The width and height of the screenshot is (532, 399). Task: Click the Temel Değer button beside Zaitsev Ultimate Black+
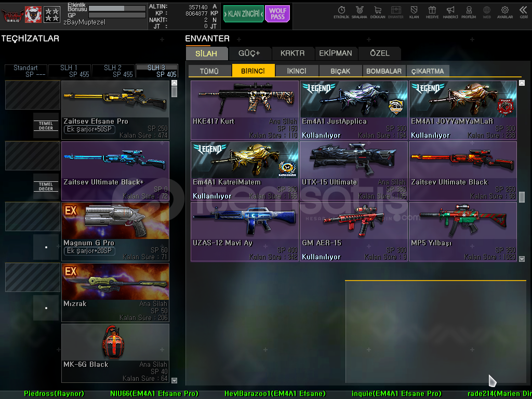point(46,187)
